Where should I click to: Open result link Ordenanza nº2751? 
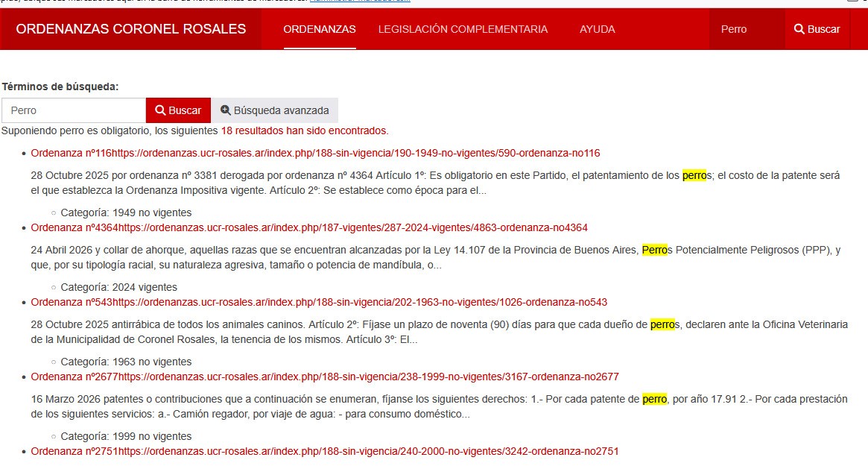[325, 451]
